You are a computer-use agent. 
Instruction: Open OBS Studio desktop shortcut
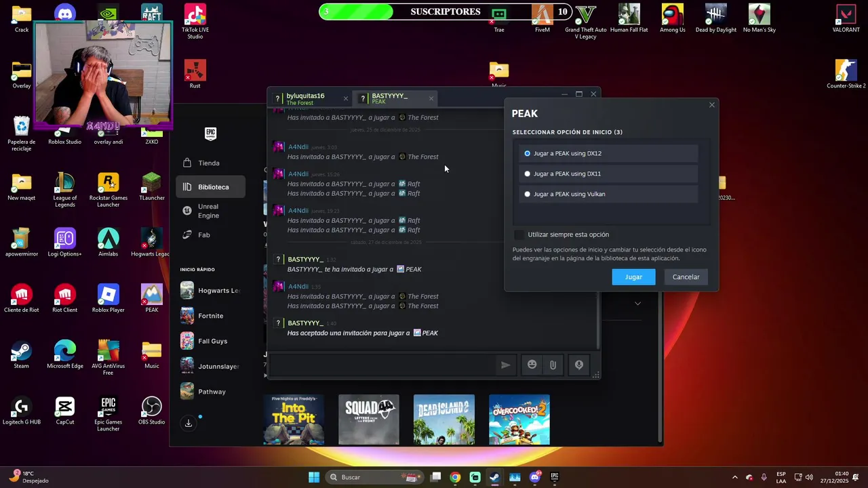click(151, 411)
